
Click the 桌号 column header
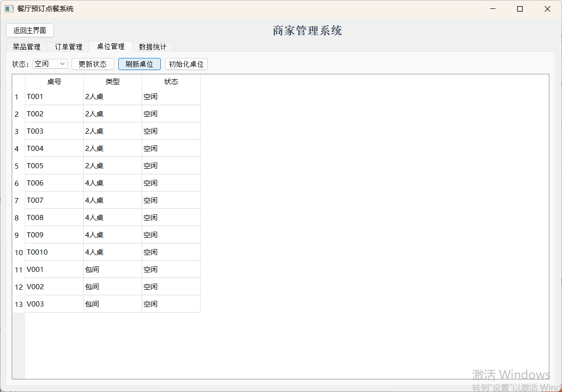[x=54, y=81]
